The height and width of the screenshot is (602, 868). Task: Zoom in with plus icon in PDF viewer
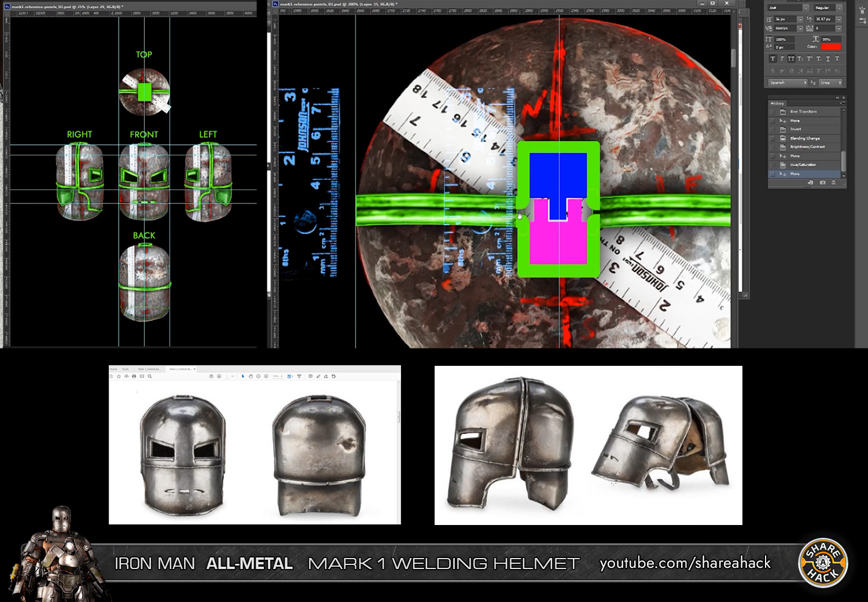point(266,376)
